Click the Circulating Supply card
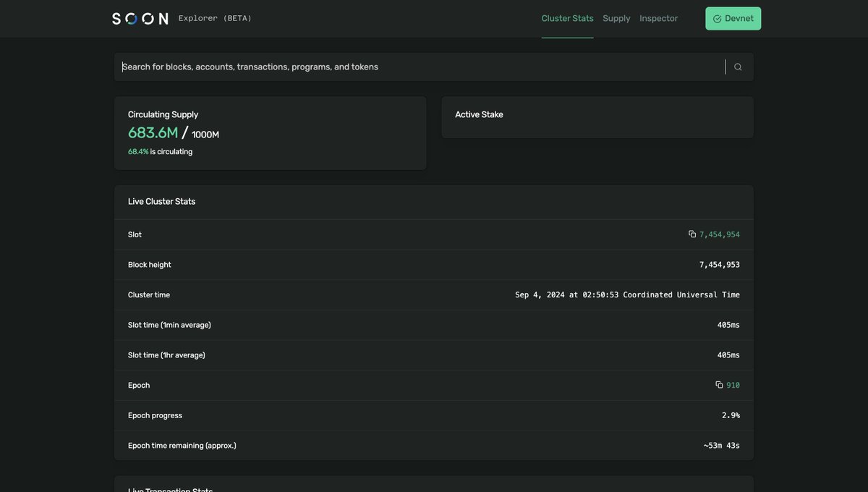868x492 pixels. click(270, 132)
